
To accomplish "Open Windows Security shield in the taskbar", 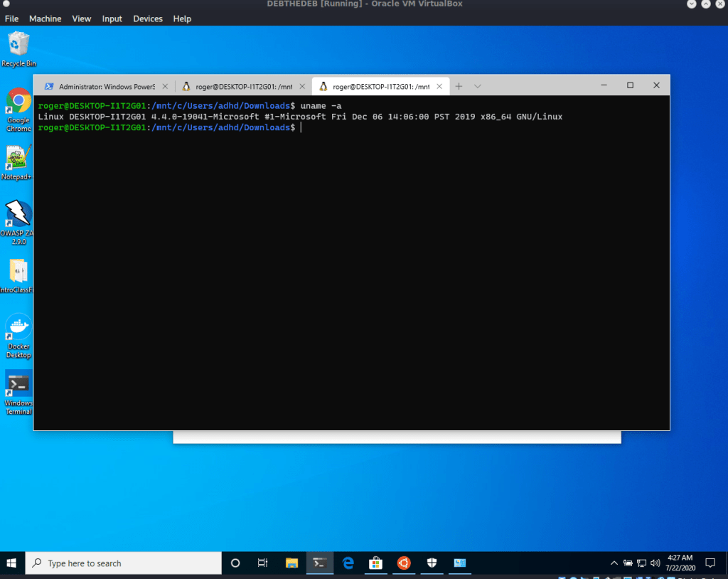I will point(432,563).
